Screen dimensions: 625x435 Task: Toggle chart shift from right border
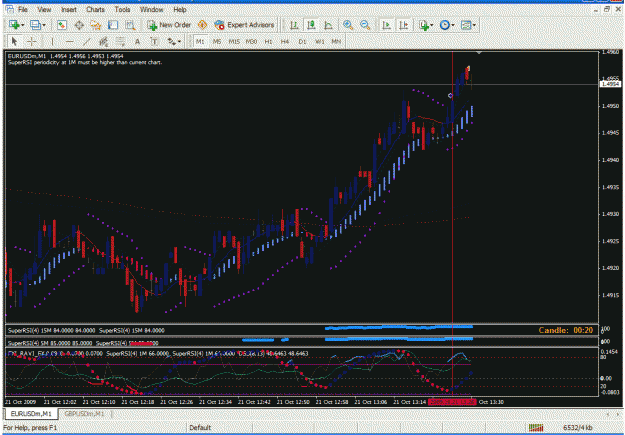click(403, 25)
